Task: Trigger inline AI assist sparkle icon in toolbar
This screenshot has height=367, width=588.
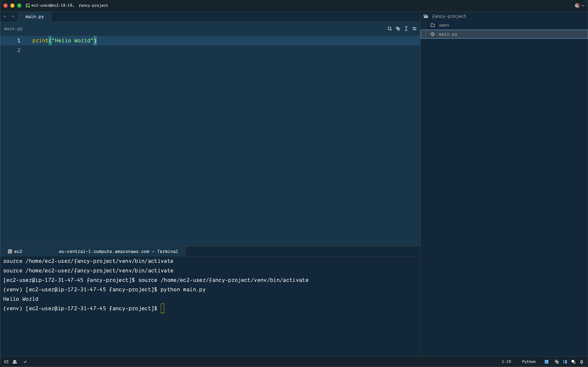Action: [398, 29]
